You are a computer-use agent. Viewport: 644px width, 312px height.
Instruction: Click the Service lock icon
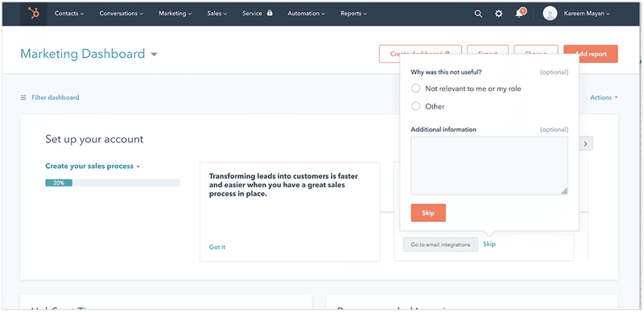pyautogui.click(x=270, y=13)
